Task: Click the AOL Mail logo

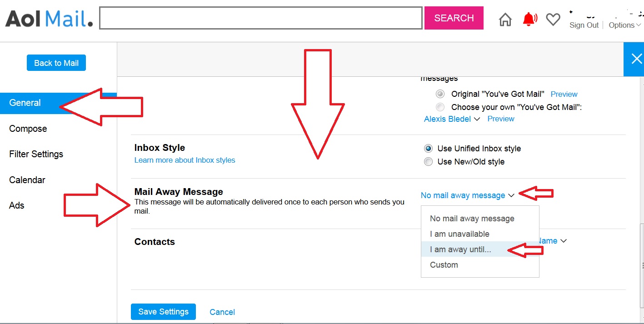Action: (49, 18)
